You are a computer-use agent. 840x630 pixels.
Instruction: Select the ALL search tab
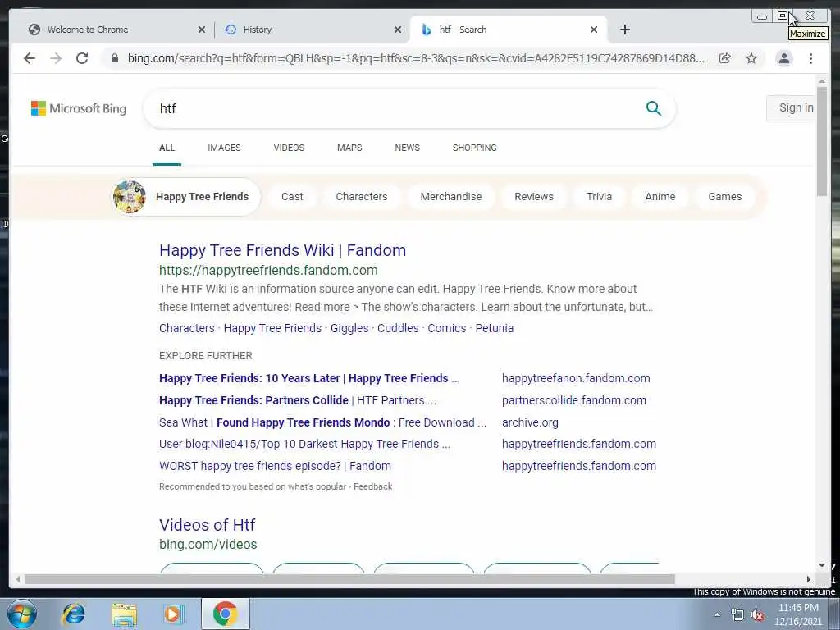point(167,148)
